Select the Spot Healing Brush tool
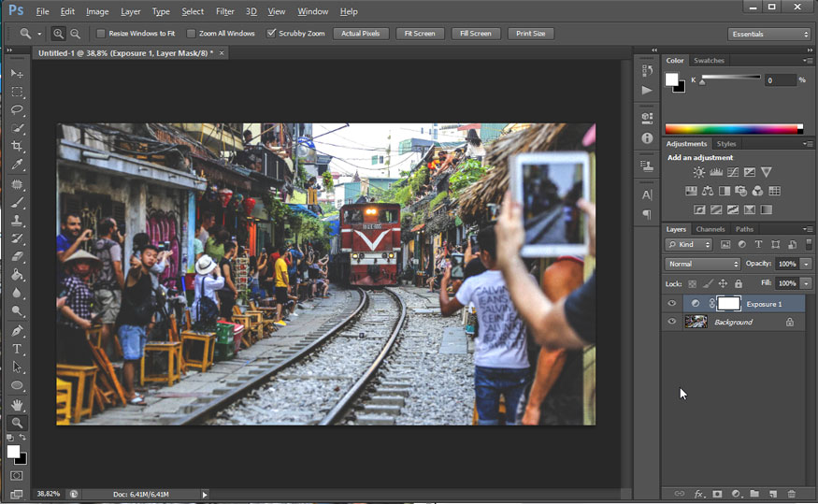This screenshot has height=504, width=818. pos(17,184)
